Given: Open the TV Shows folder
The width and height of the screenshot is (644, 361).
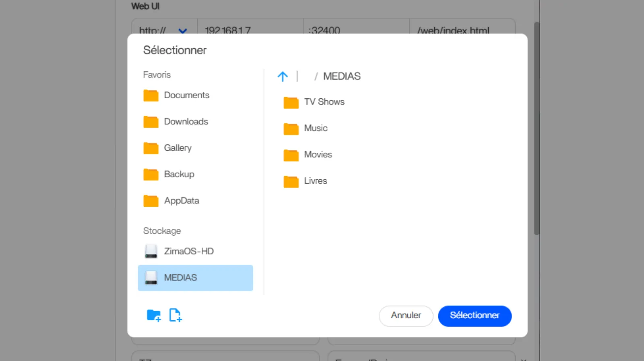Looking at the screenshot, I should point(324,102).
